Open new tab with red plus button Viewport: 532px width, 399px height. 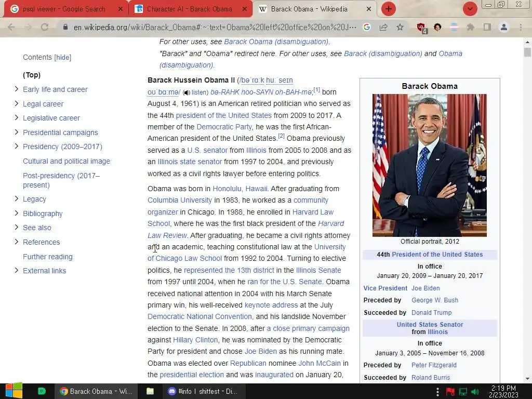point(389,9)
